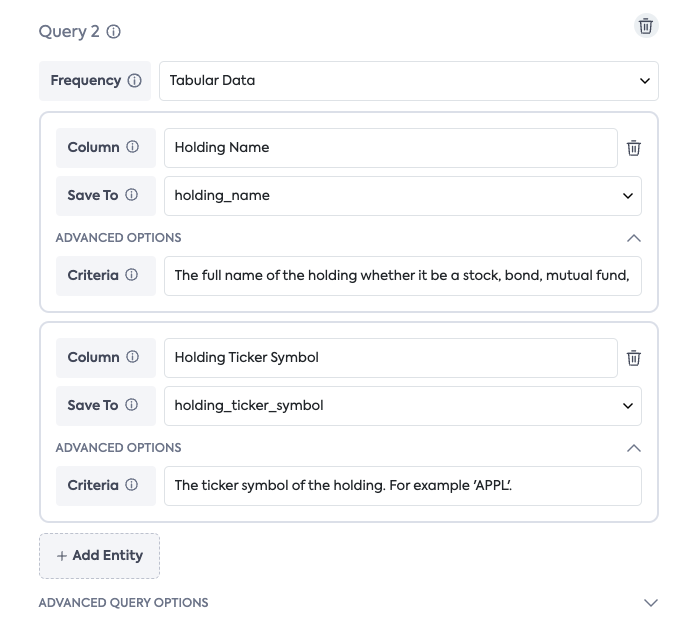The height and width of the screenshot is (626, 699).
Task: Click info icon next to Query 2
Action: point(114,32)
